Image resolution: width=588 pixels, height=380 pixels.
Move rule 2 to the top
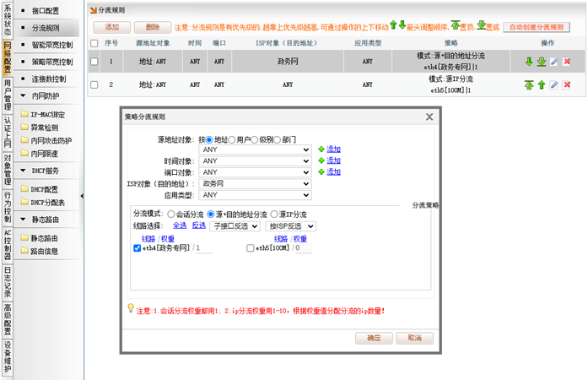(529, 85)
